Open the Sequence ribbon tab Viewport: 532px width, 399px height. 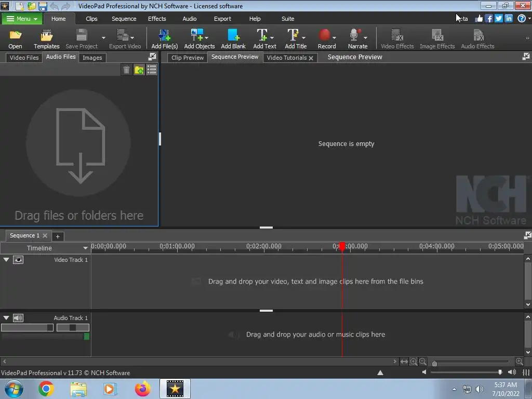[124, 19]
